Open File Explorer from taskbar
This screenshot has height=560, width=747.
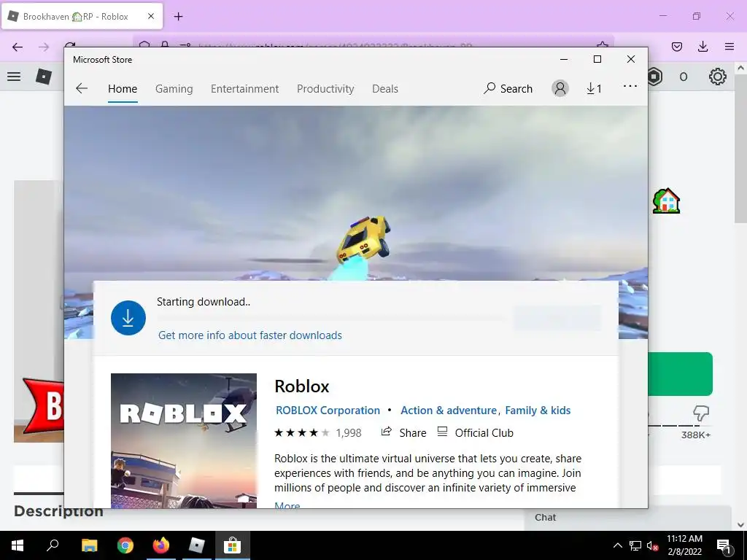click(x=89, y=545)
